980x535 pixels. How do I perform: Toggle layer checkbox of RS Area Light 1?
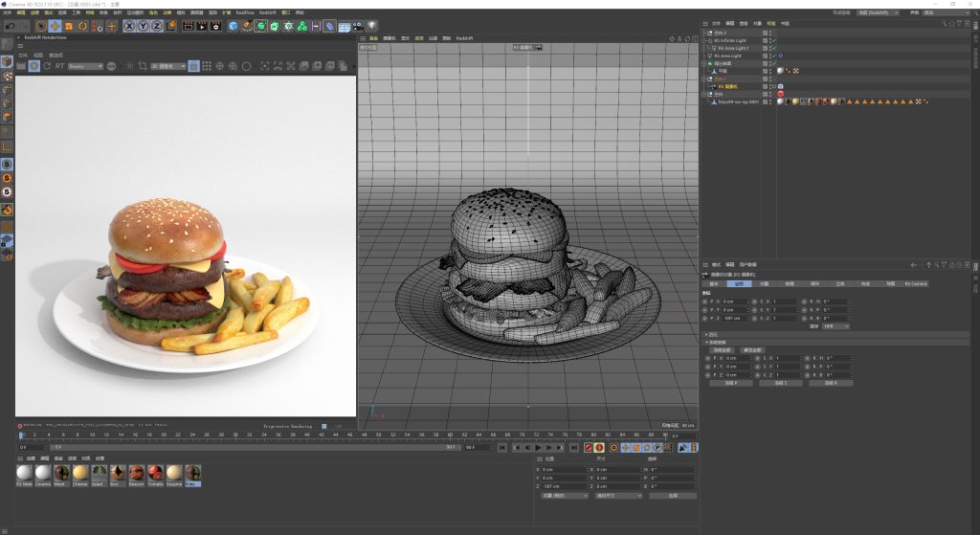point(765,48)
